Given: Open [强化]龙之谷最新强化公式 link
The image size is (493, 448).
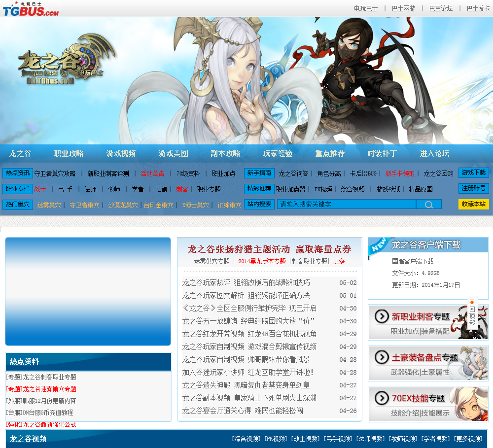Looking at the screenshot, I should pos(41,425).
